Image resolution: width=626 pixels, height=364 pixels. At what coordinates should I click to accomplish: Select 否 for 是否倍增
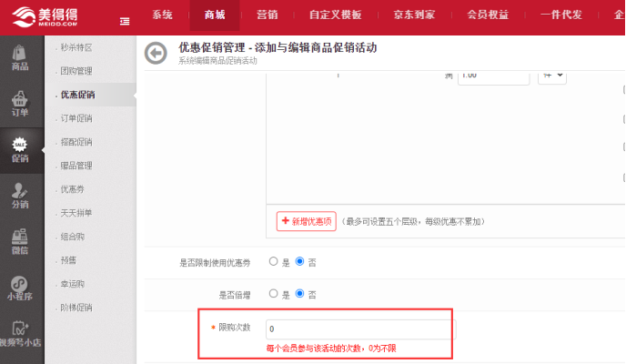299,294
